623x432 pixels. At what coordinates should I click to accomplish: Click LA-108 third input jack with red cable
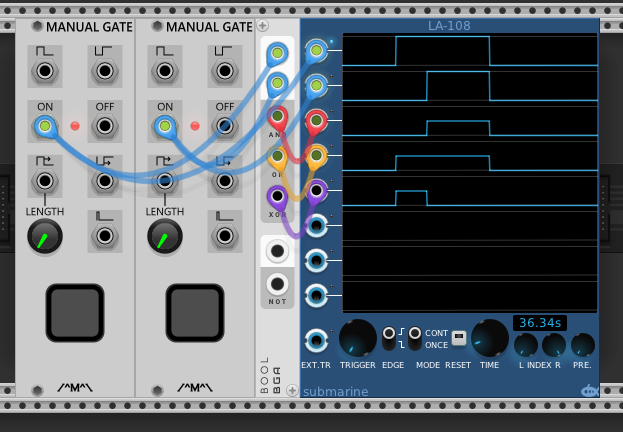pos(316,120)
